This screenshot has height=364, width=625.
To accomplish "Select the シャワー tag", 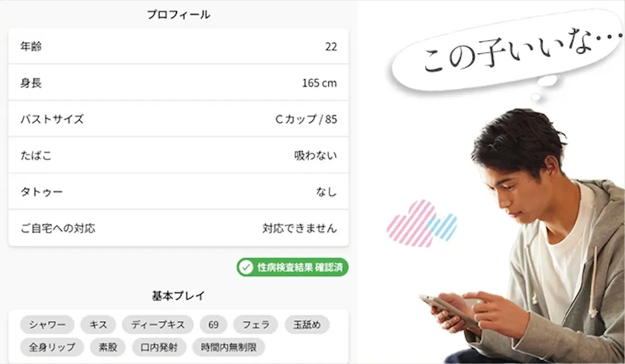I will tap(47, 325).
